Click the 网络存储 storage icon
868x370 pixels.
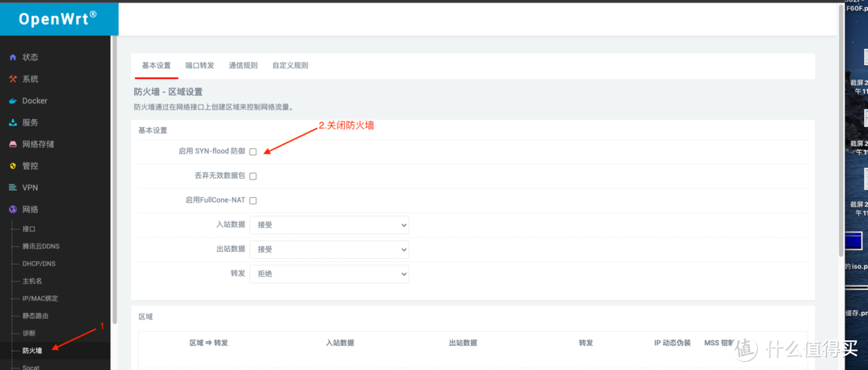13,144
